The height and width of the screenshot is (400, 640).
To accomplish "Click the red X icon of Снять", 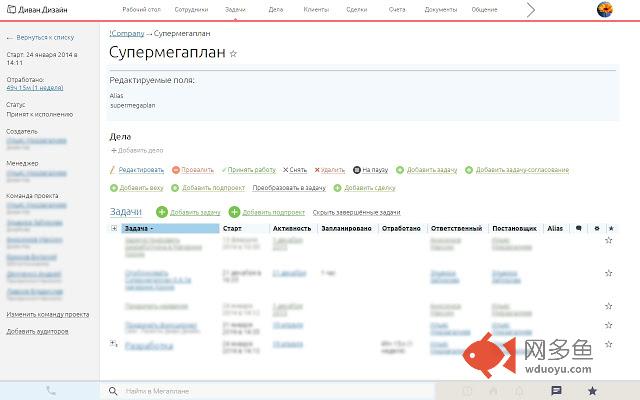I will pos(285,170).
